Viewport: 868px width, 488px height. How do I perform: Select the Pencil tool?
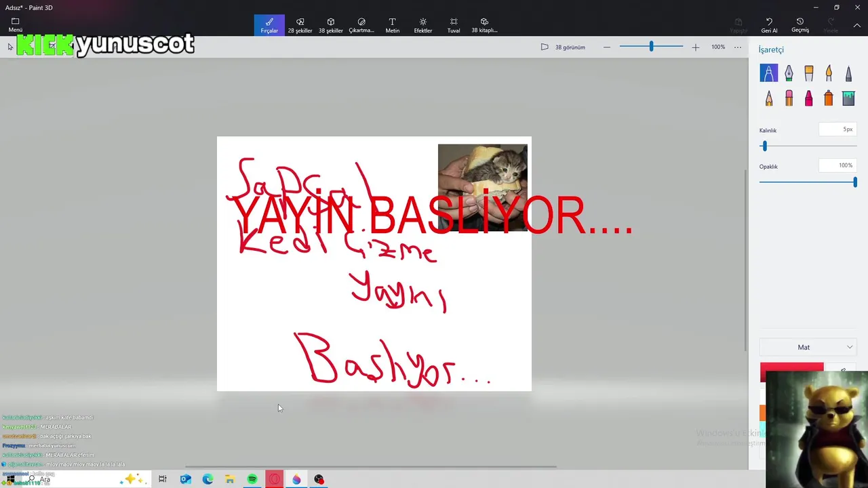(768, 98)
